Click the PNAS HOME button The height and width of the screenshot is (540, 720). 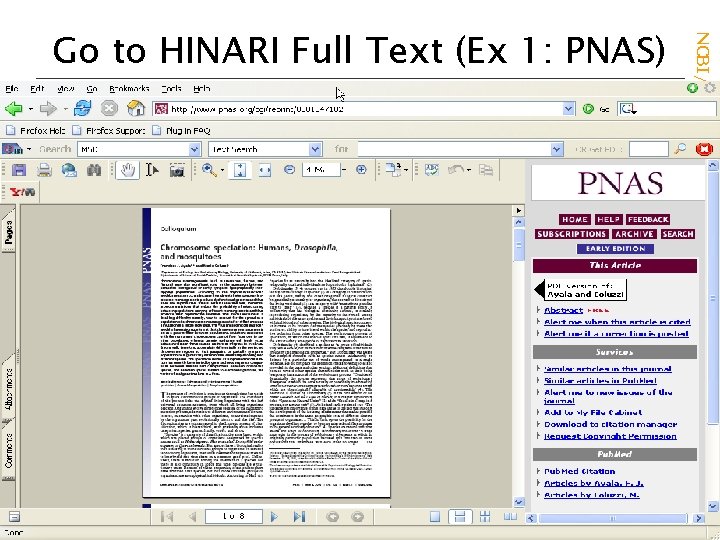click(574, 219)
